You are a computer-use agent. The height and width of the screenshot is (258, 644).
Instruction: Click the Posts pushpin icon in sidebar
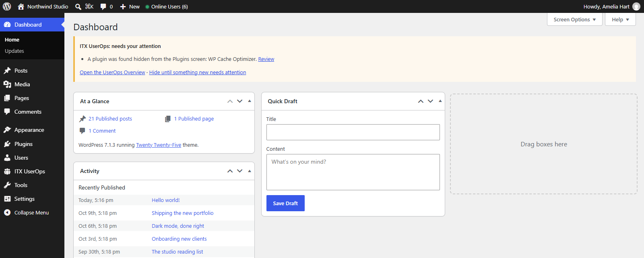pyautogui.click(x=7, y=71)
